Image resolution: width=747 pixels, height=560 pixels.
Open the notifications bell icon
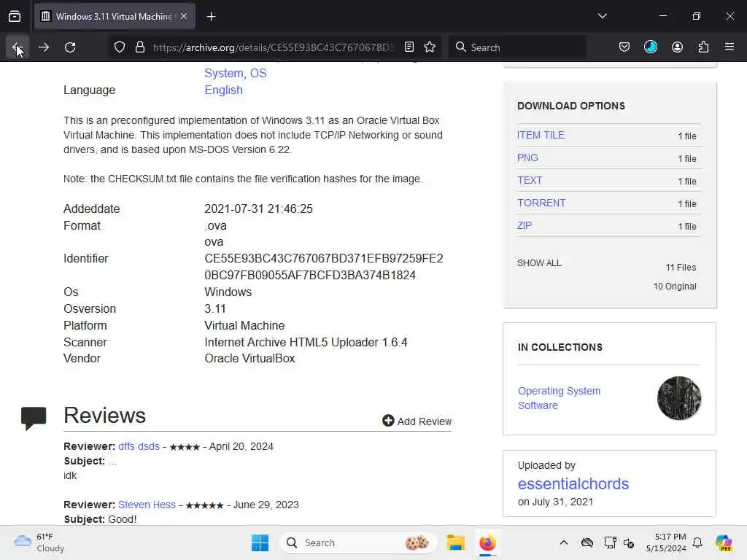click(x=697, y=542)
